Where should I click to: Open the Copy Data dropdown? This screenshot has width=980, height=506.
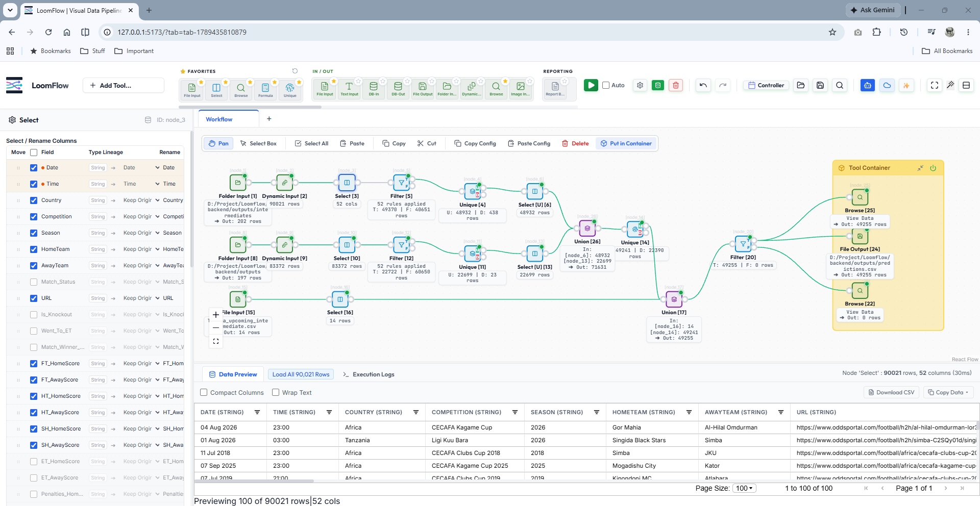coord(948,392)
